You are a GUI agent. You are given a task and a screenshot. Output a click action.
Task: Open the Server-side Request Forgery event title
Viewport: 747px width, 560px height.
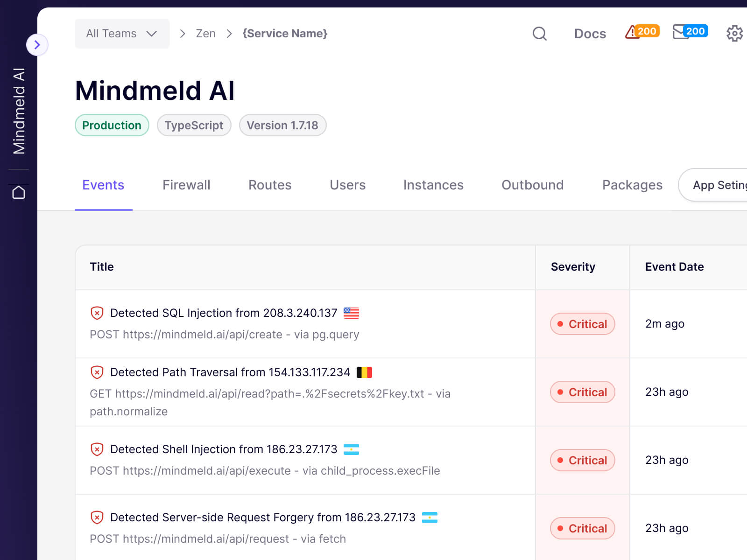click(x=263, y=517)
